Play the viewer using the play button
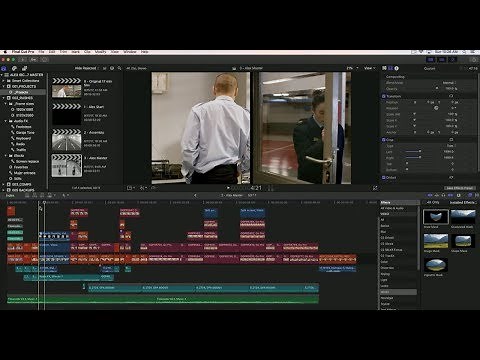480x360 pixels. pyautogui.click(x=228, y=188)
